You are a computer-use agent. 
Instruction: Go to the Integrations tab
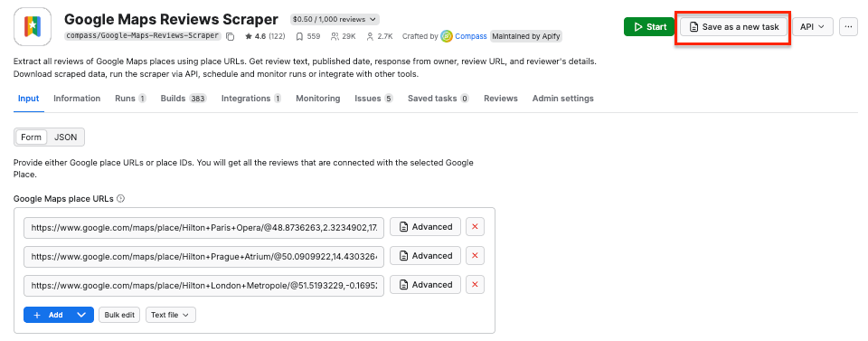(251, 99)
